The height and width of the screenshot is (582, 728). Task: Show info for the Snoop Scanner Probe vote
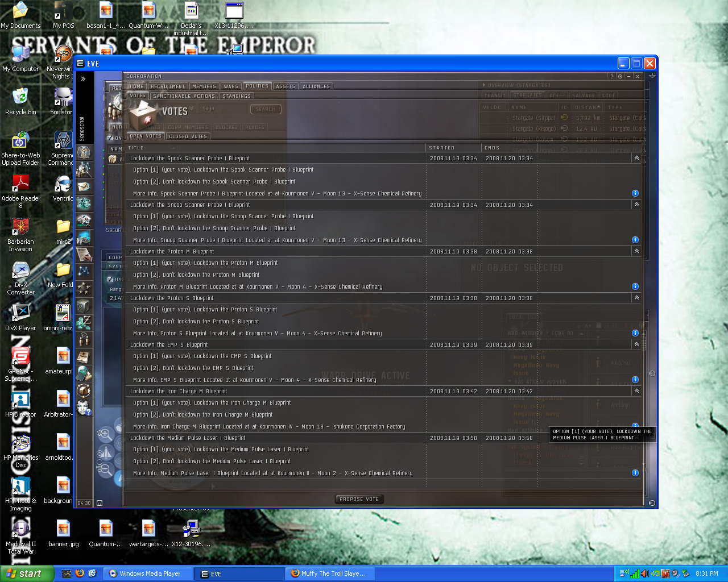[x=635, y=240]
